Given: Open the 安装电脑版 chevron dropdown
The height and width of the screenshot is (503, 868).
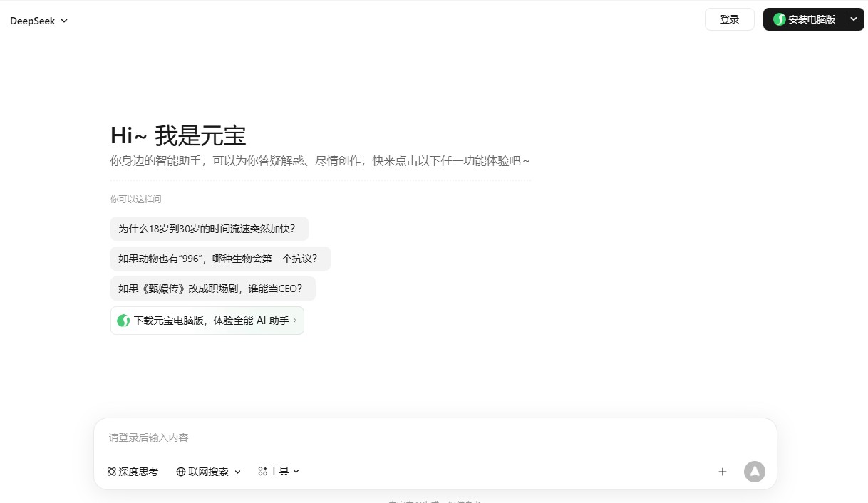Looking at the screenshot, I should 854,19.
